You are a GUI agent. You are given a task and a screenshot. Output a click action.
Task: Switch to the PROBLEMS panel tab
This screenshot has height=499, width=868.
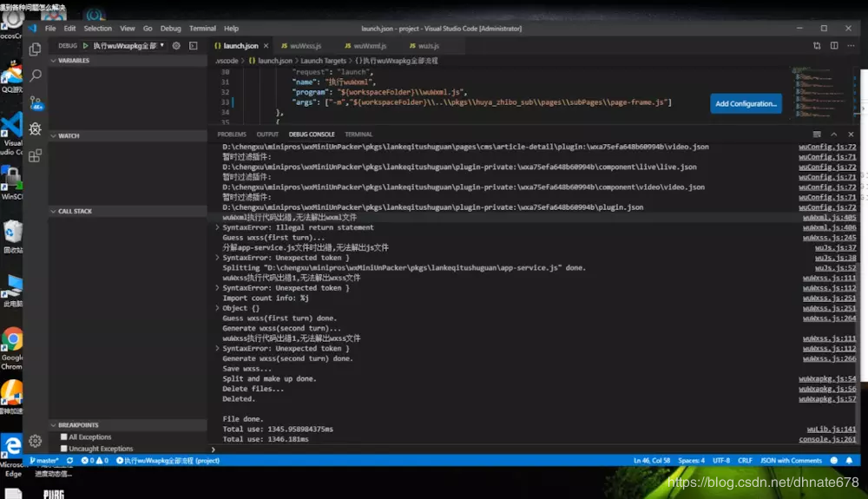232,135
